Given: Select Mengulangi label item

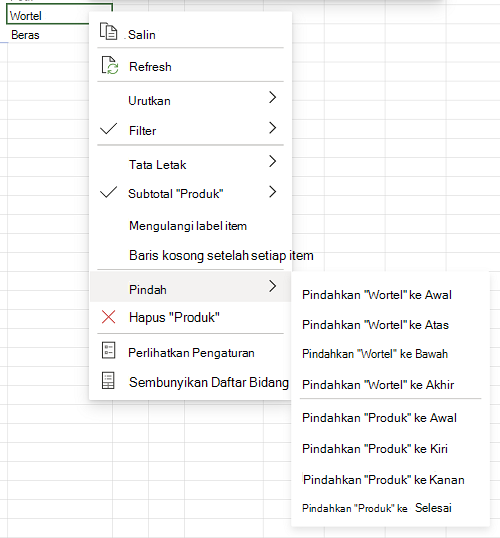Looking at the screenshot, I should click(190, 226).
